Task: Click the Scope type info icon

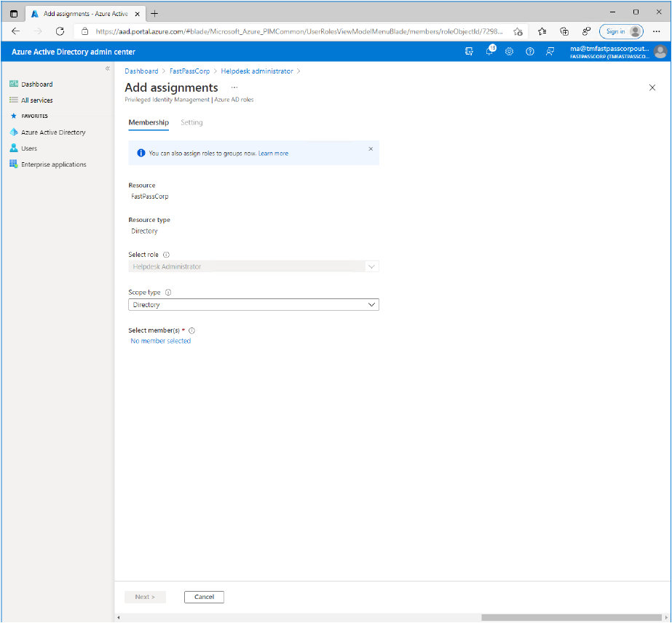Action: (168, 293)
